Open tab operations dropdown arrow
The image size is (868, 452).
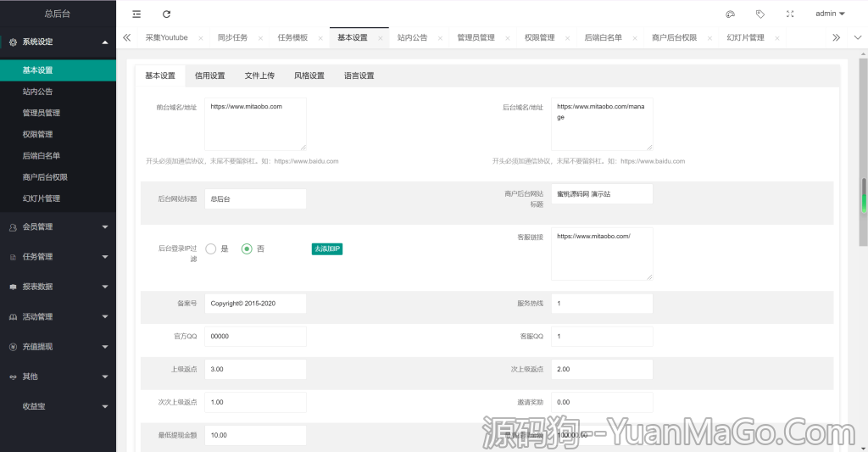858,37
